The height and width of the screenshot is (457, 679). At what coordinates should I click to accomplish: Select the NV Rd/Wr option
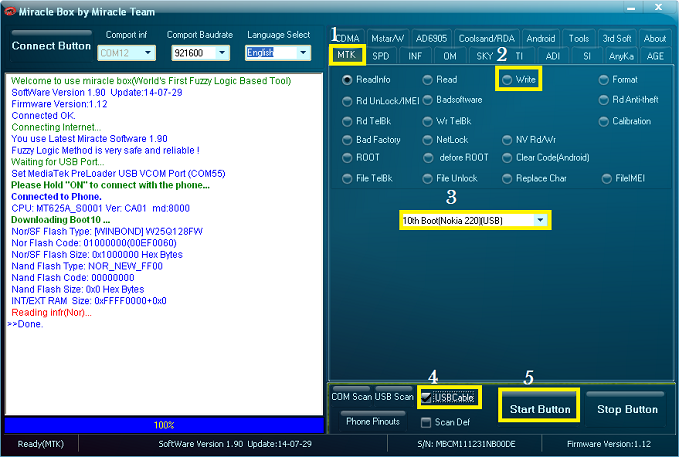pyautogui.click(x=529, y=140)
